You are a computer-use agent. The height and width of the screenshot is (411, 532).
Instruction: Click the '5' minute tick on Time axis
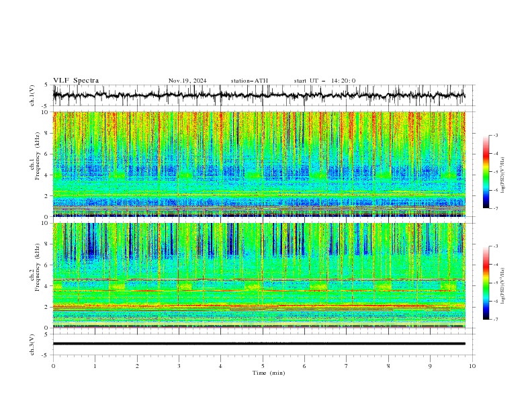(x=263, y=366)
